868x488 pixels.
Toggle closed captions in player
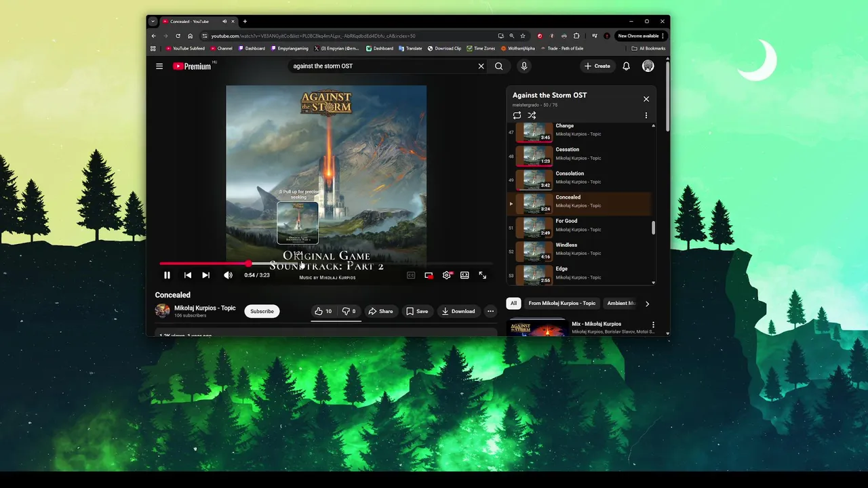[x=411, y=275]
